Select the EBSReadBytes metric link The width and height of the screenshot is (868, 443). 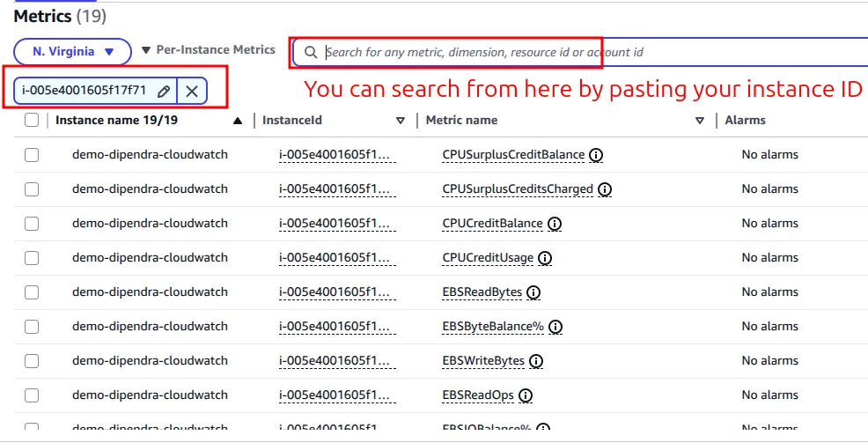tap(482, 292)
